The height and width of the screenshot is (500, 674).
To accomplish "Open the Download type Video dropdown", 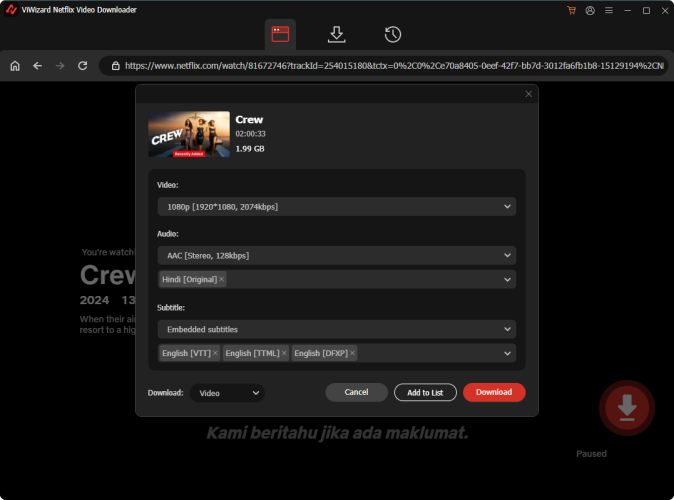I will (227, 393).
